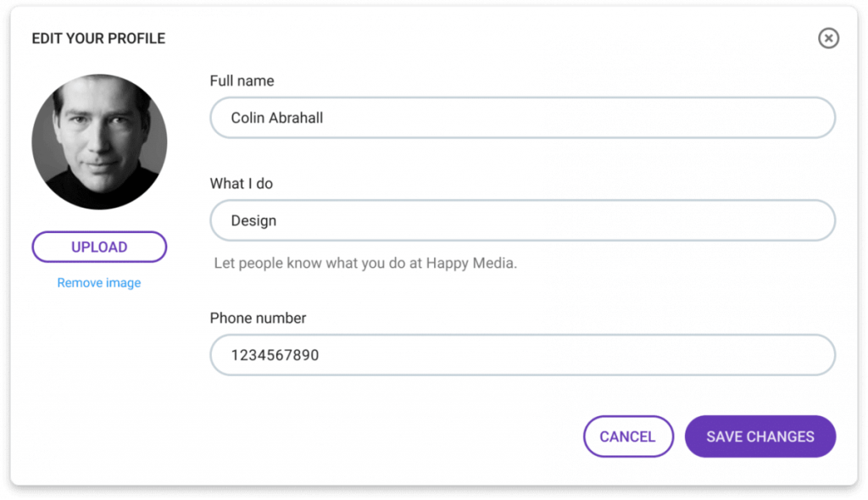Click the circular profile photo
Image resolution: width=868 pixels, height=500 pixels.
point(100,142)
